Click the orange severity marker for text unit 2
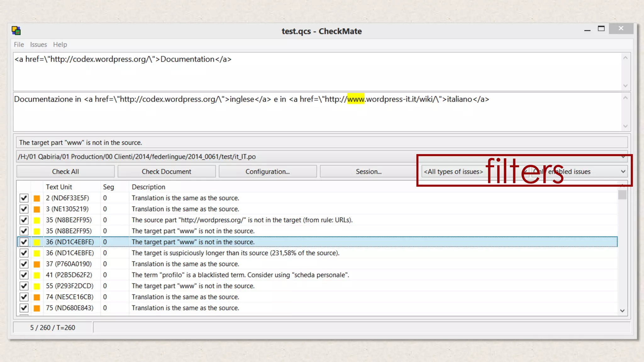 point(37,198)
